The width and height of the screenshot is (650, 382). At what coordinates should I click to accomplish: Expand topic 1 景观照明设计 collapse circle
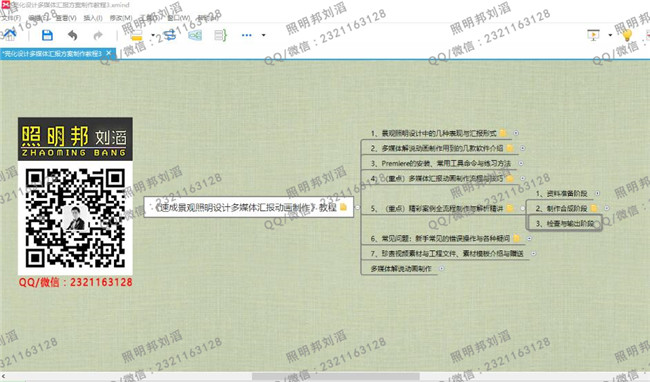coord(516,133)
